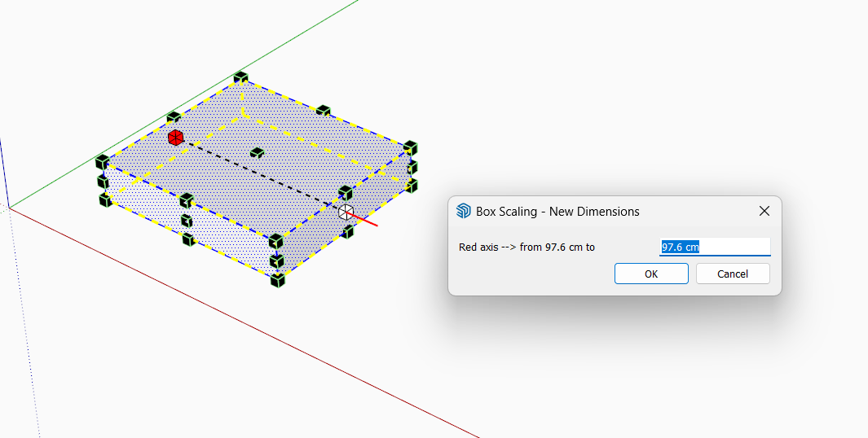Viewport: 868px width, 438px height.
Task: Select the bottom front corner scale handle
Action: 277,280
